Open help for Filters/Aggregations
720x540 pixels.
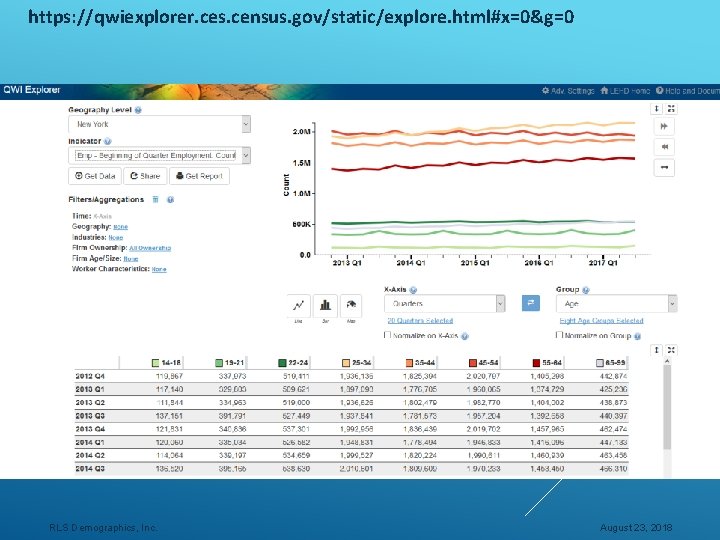170,200
